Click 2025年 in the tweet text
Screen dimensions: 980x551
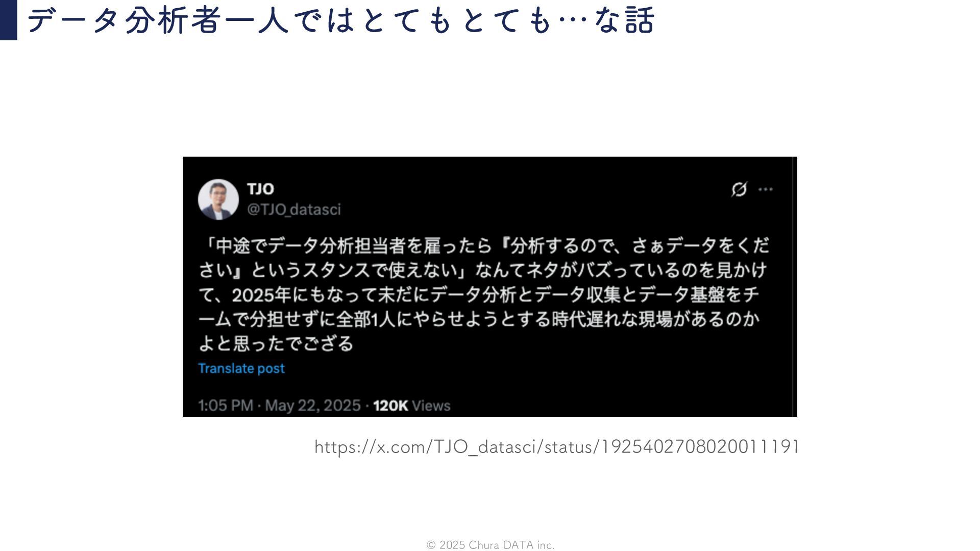[x=262, y=295]
